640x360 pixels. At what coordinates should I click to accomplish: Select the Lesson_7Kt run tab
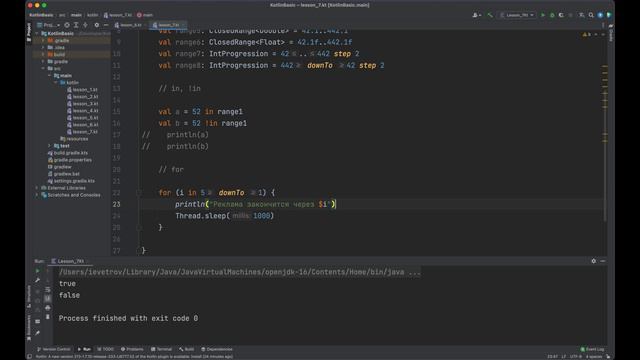point(70,261)
